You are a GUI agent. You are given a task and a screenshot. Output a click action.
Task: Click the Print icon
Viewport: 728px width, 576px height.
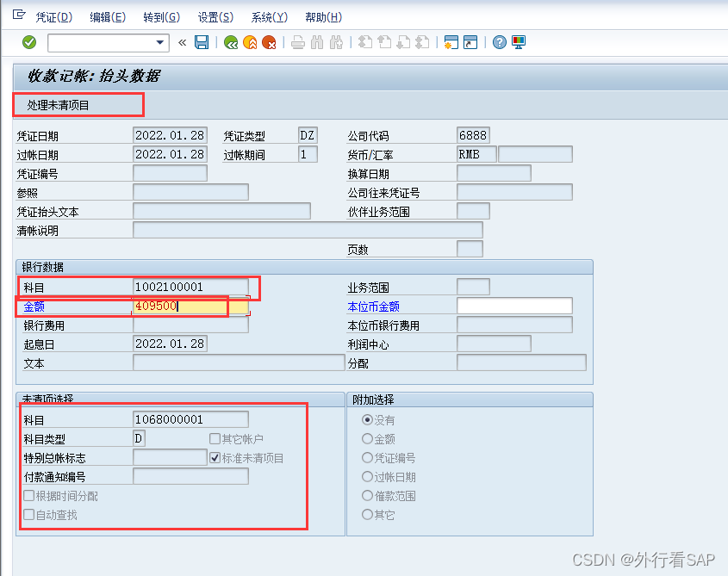tap(298, 42)
